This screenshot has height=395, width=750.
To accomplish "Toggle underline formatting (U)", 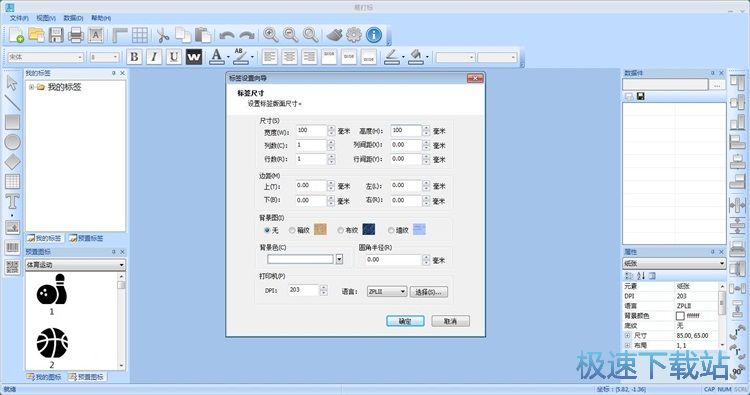I will click(x=174, y=57).
